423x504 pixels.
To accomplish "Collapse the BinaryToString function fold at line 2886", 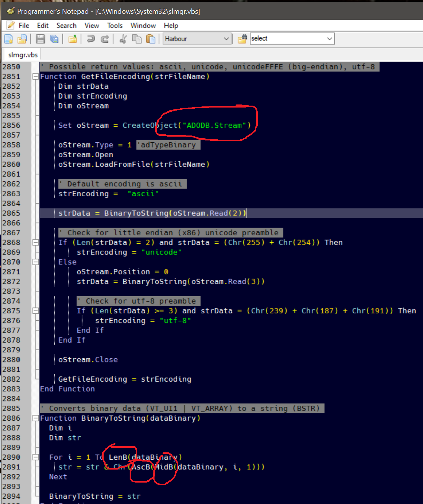I will 36,418.
